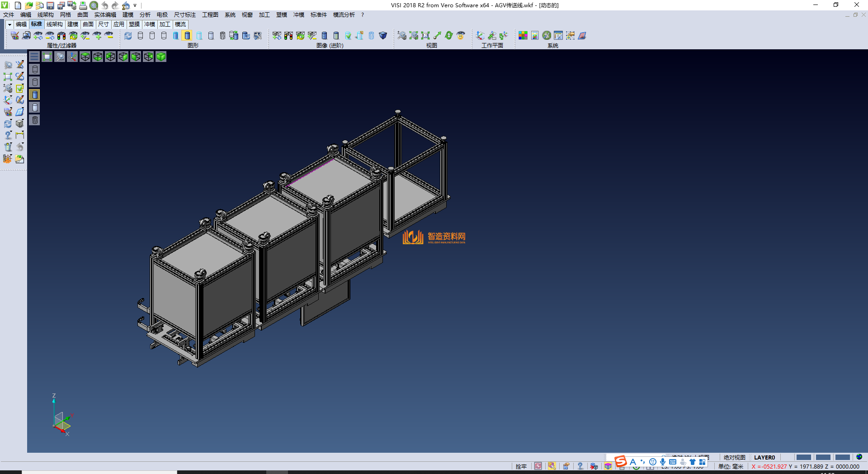Image resolution: width=868 pixels, height=474 pixels.
Task: Expand the quick access toolbar dropdown arrow
Action: point(135,5)
